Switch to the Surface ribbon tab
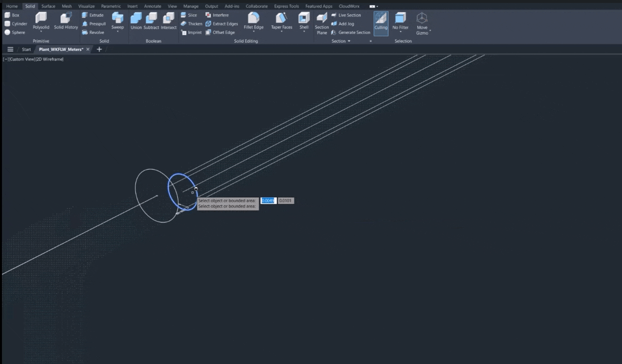This screenshot has height=364, width=622. [x=48, y=6]
